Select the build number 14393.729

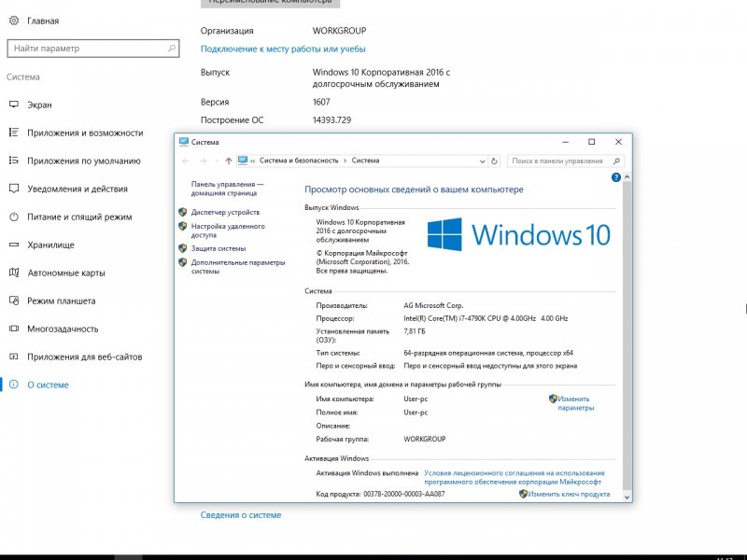click(331, 120)
